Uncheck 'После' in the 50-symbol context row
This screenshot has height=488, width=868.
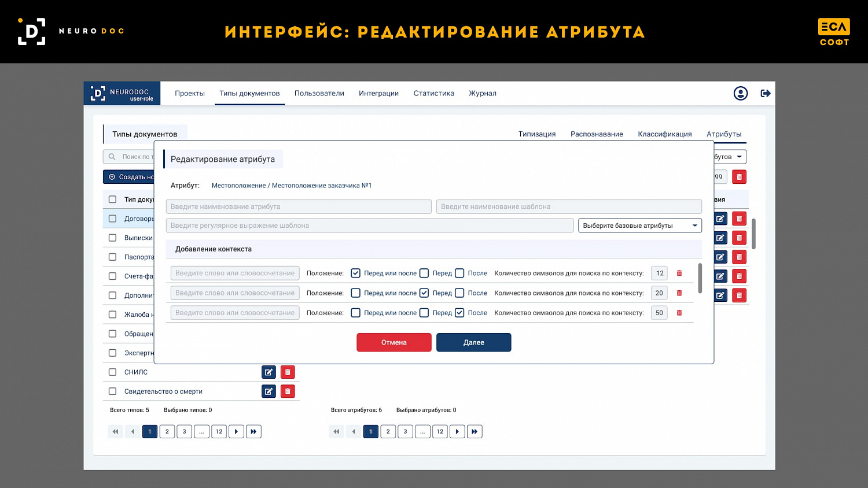tap(459, 313)
